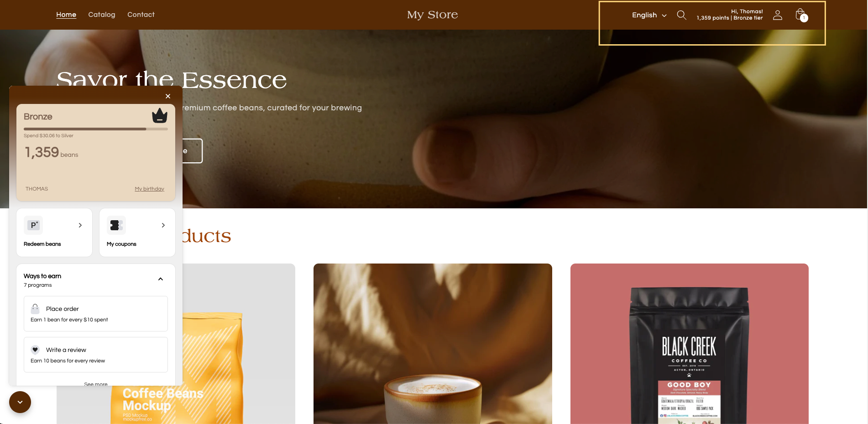Click See more under Ways to earn
The image size is (868, 424).
96,384
